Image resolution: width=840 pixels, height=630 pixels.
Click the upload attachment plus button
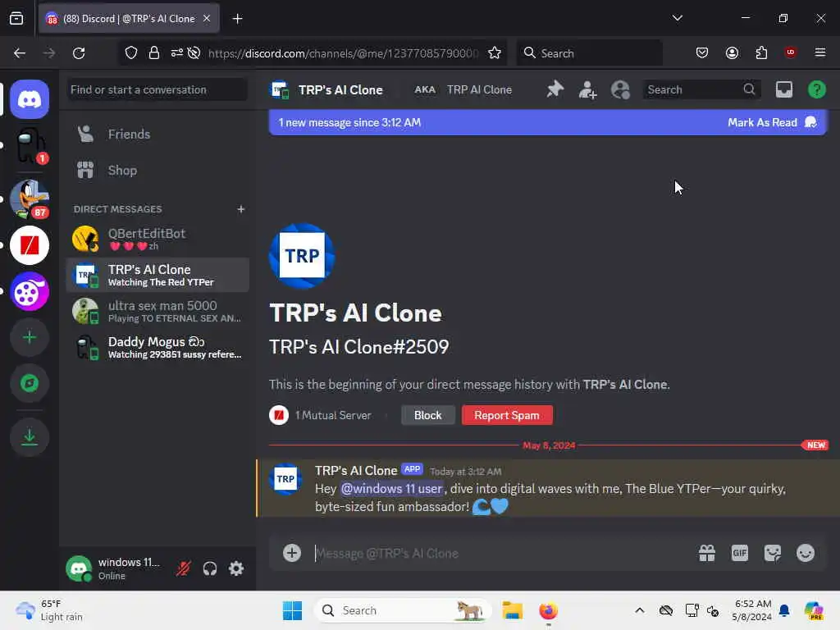coord(292,553)
